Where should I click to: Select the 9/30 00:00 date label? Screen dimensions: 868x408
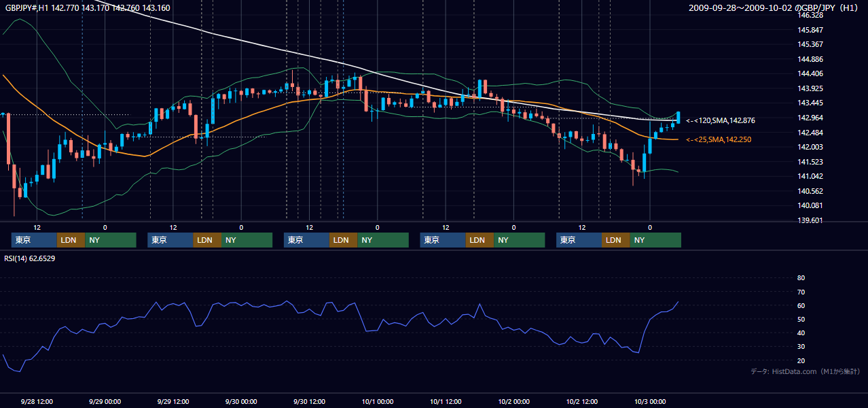click(x=240, y=401)
